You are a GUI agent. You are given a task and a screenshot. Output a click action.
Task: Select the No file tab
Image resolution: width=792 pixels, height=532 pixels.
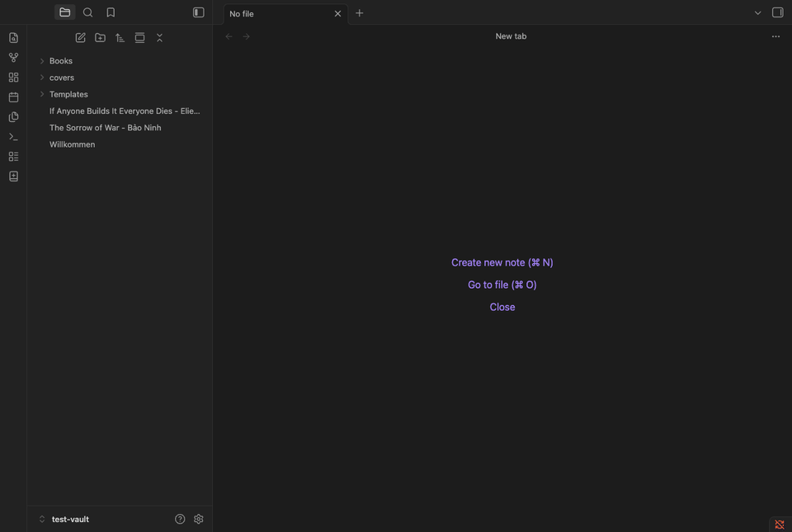click(x=286, y=14)
